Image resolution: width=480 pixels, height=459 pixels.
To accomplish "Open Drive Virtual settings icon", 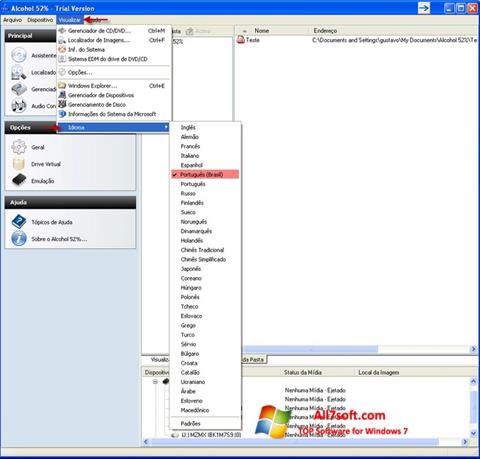I will click(x=19, y=164).
